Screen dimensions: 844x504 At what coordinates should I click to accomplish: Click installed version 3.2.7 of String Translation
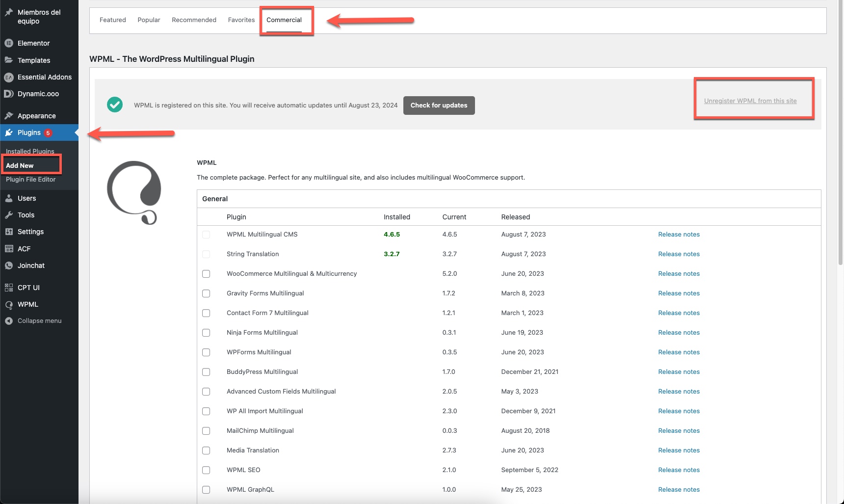(x=392, y=254)
